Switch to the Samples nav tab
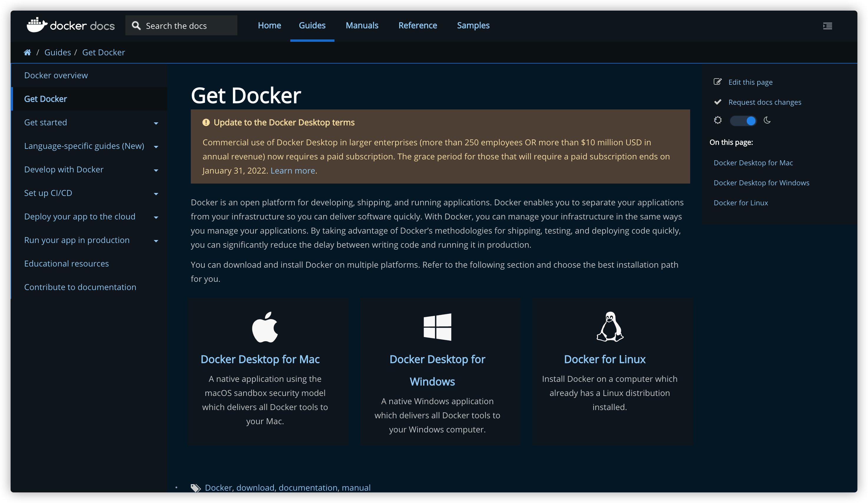The width and height of the screenshot is (868, 503). pos(473,26)
